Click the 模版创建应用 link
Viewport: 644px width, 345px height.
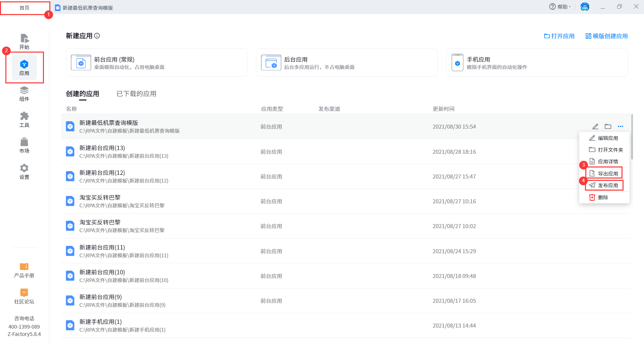[606, 36]
